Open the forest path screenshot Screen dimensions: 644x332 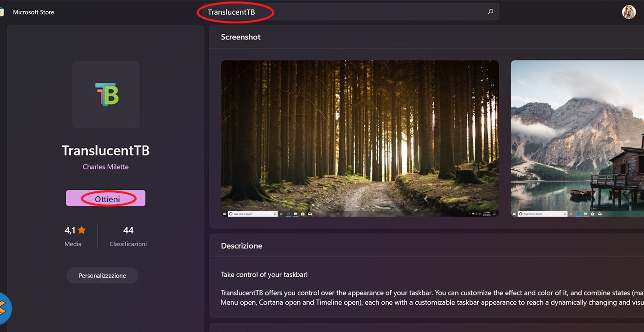click(360, 139)
